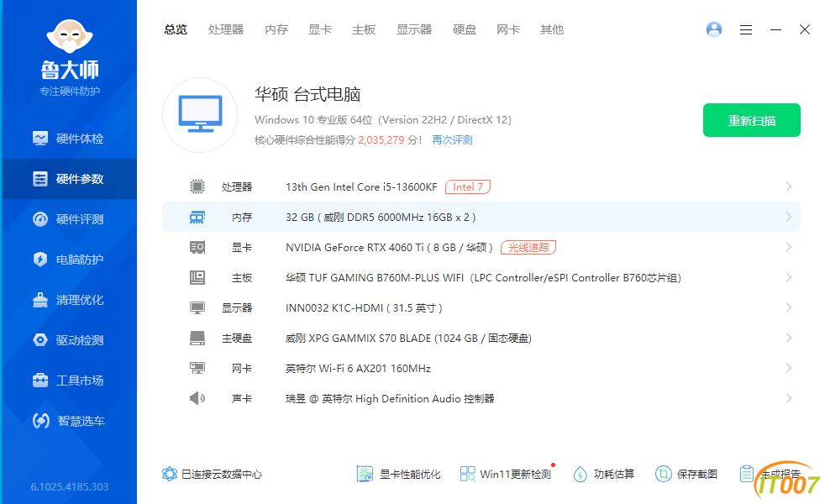This screenshot has height=504, width=825.
Task: Open 驱动检测 driver check
Action: tap(68, 340)
